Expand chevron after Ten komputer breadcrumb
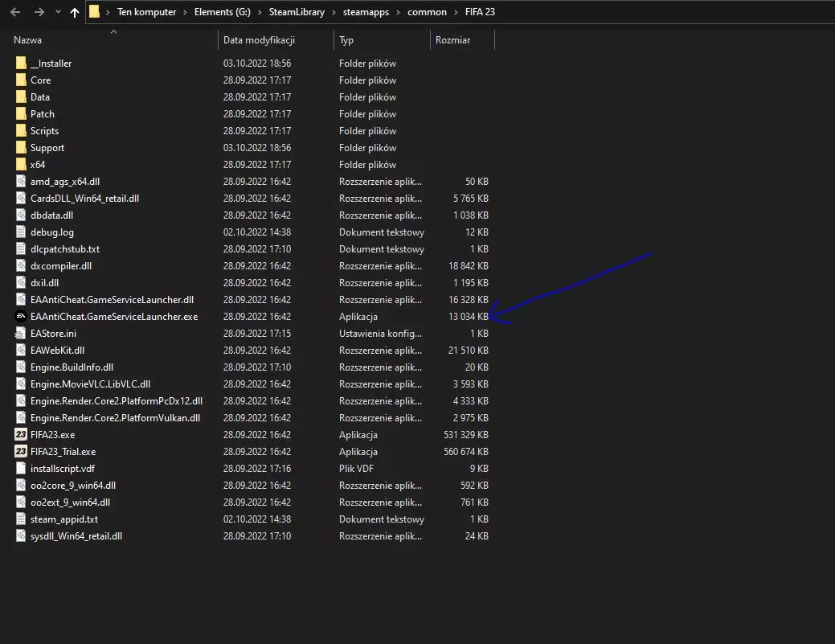 186,12
